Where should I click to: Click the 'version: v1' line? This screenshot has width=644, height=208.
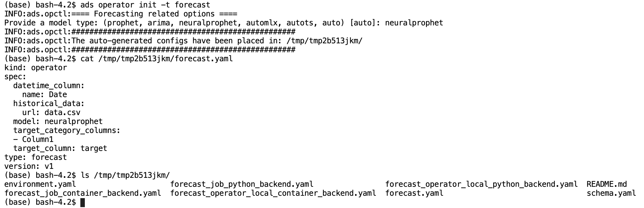click(x=29, y=166)
